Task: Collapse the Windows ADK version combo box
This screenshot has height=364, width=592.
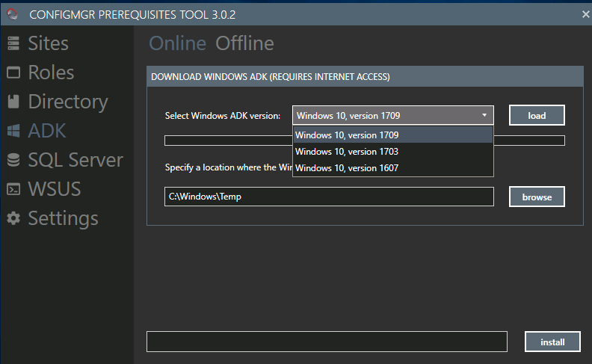Action: 392,115
